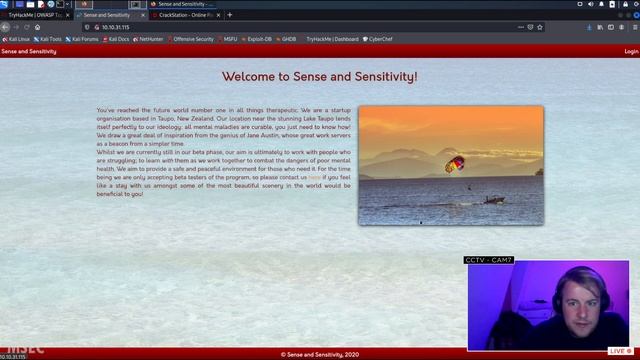Close the TryHackMe OWASP tab
Screen dimensions: 640x360
pyautogui.click(x=68, y=15)
